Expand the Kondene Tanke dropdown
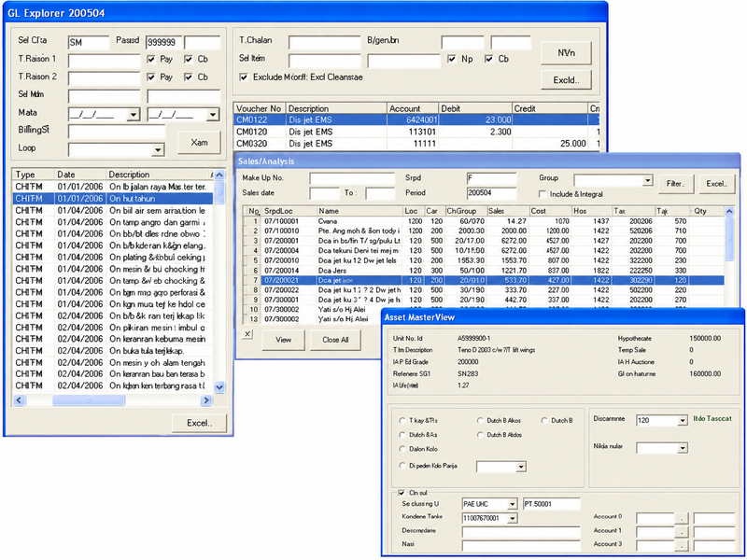Viewport: 747px width, 560px height. click(512, 518)
